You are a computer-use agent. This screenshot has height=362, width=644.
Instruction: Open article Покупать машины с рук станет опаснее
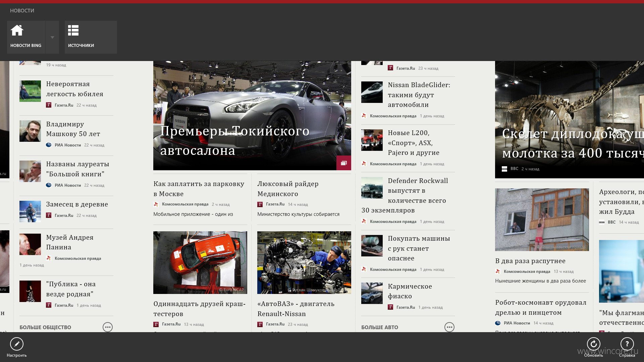point(419,248)
